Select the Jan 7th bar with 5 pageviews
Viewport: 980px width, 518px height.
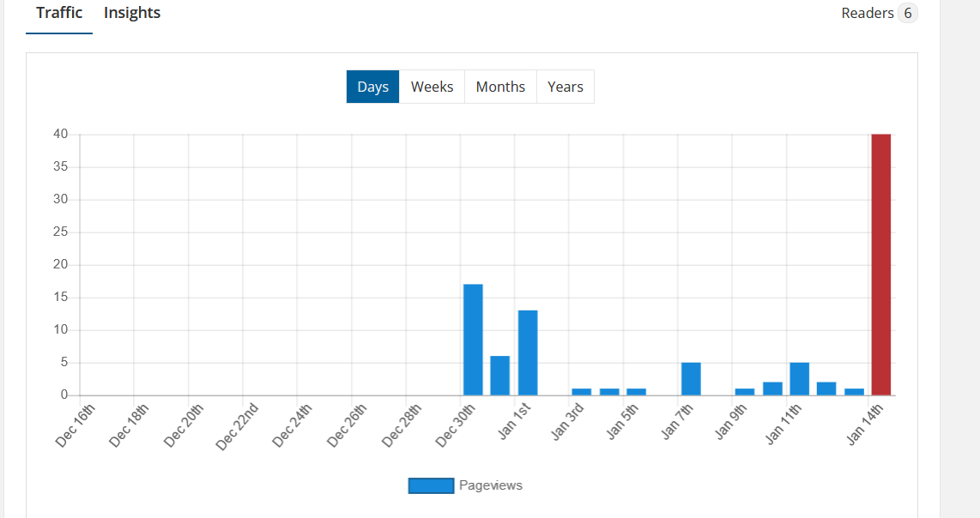(691, 379)
